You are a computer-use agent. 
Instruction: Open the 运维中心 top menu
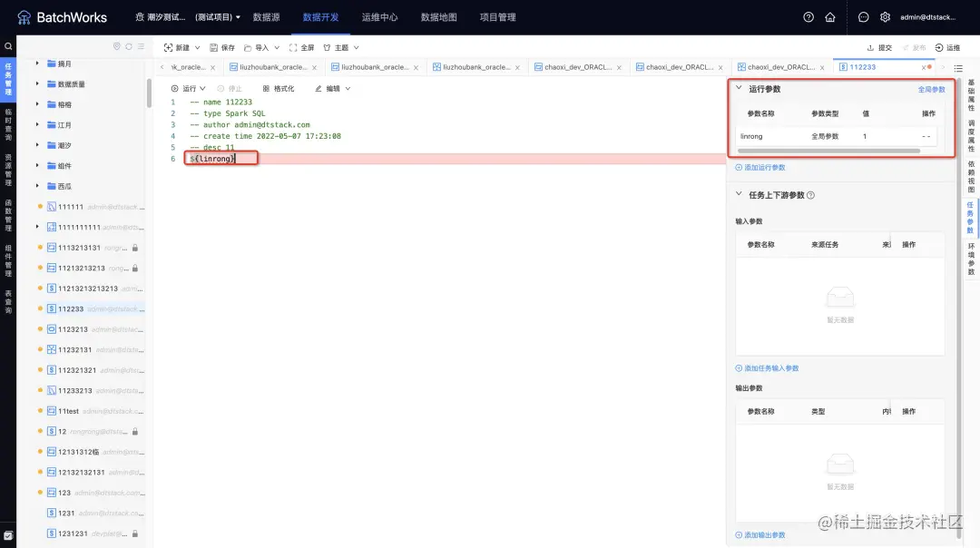click(379, 17)
